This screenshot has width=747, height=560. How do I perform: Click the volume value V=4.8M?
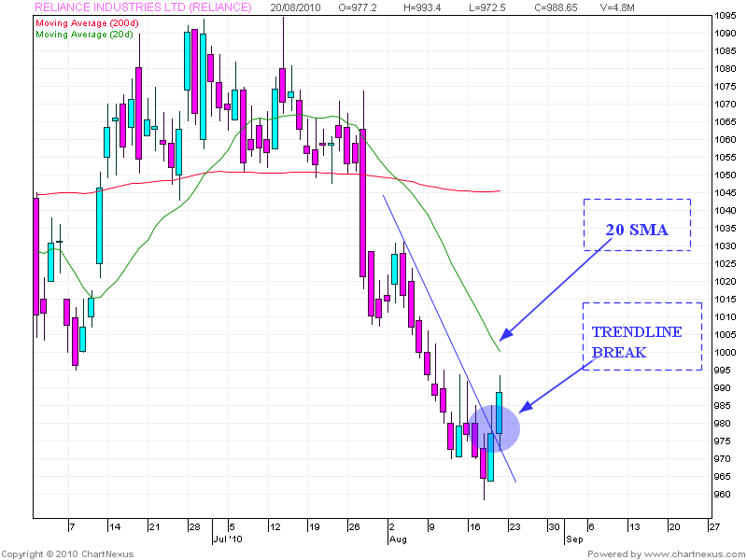[617, 7]
